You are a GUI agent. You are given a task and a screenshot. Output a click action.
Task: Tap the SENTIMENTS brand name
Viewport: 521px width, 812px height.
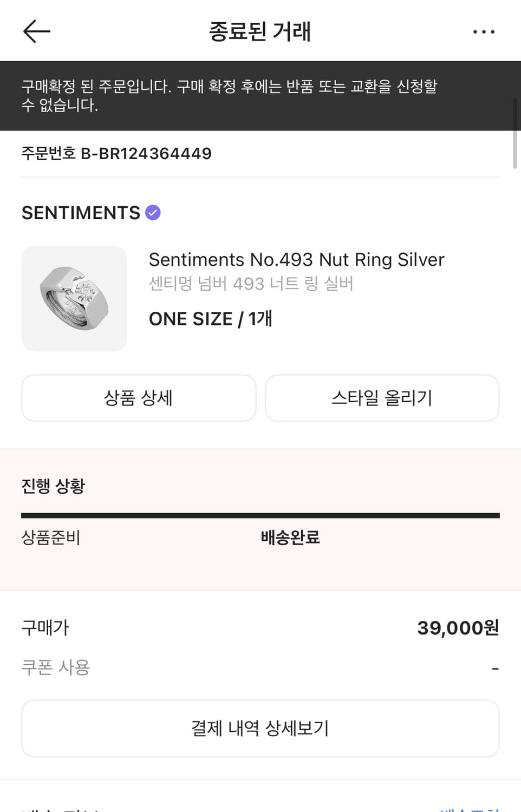click(x=81, y=213)
